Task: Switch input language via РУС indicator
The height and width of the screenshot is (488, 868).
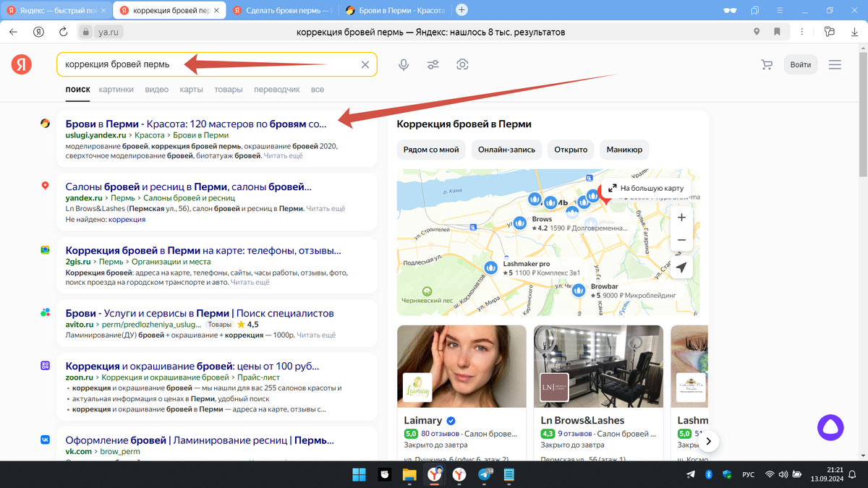Action: (749, 474)
